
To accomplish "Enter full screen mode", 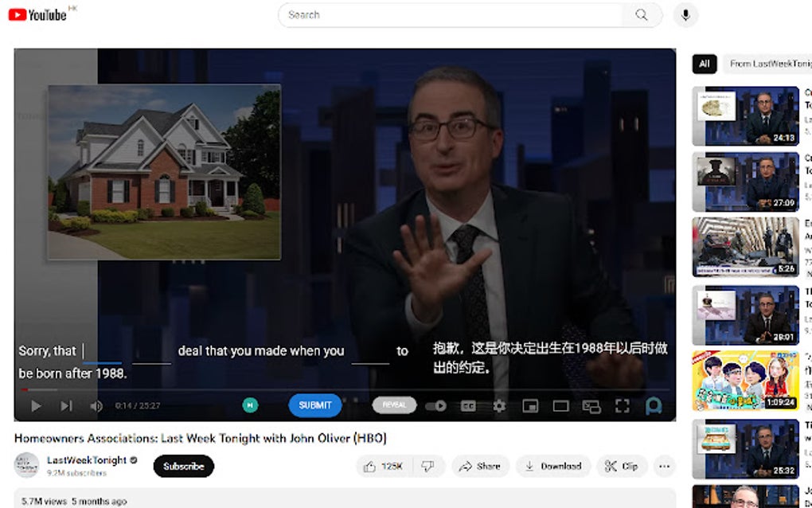I will 623,406.
